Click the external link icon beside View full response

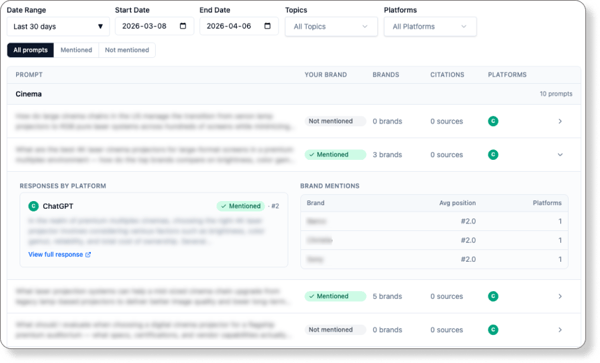tap(88, 255)
